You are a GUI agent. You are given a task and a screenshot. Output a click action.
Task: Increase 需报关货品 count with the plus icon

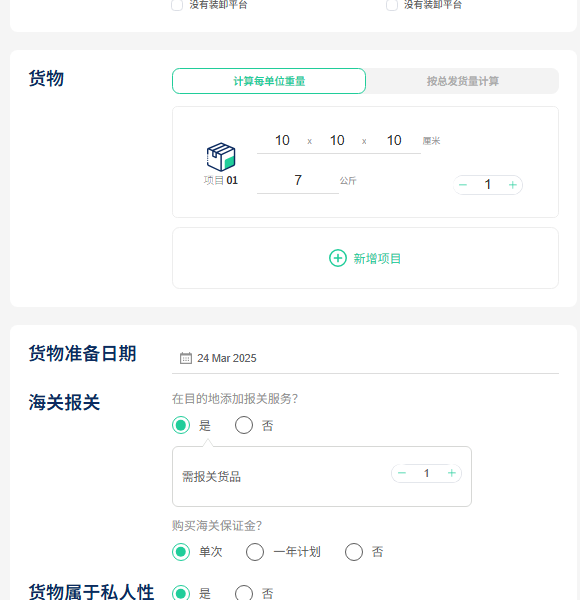pos(451,473)
